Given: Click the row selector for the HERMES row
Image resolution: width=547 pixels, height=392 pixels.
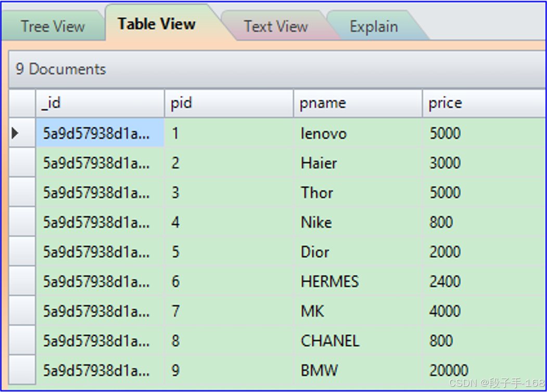Looking at the screenshot, I should [x=22, y=281].
